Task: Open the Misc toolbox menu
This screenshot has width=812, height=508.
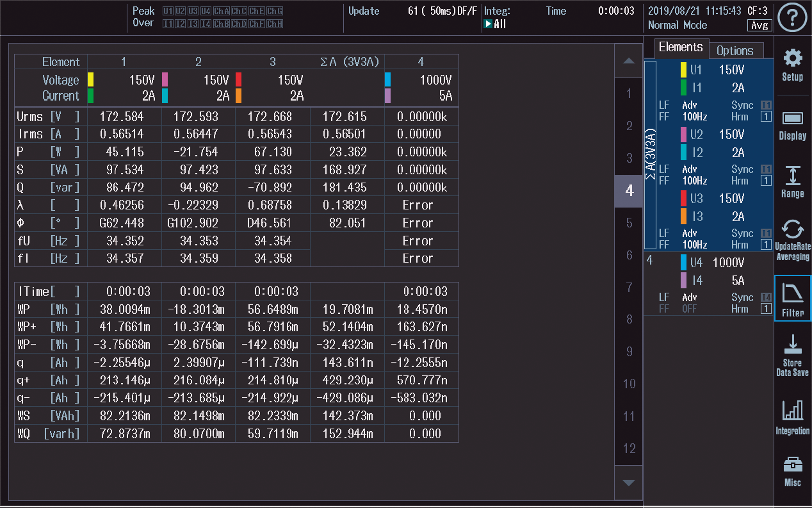Action: tap(793, 471)
